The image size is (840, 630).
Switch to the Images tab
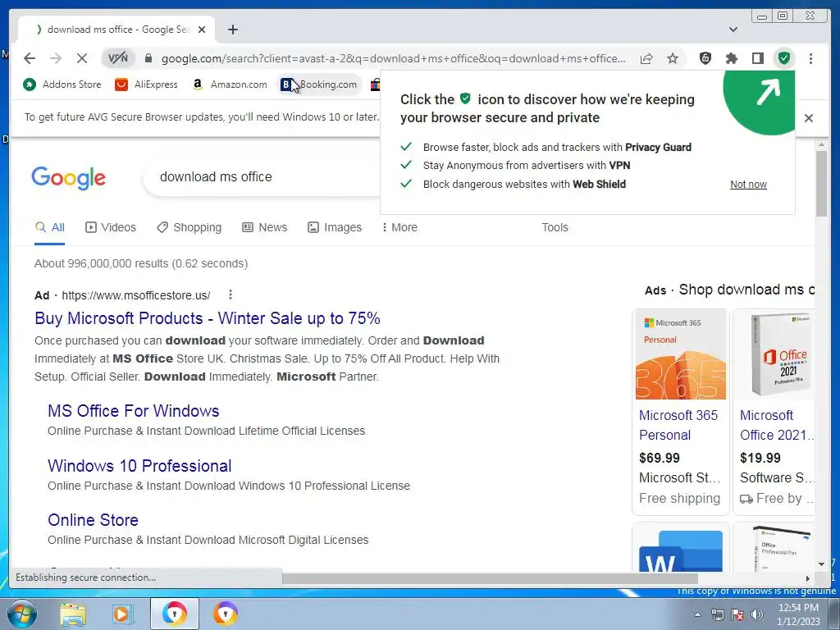click(x=335, y=227)
